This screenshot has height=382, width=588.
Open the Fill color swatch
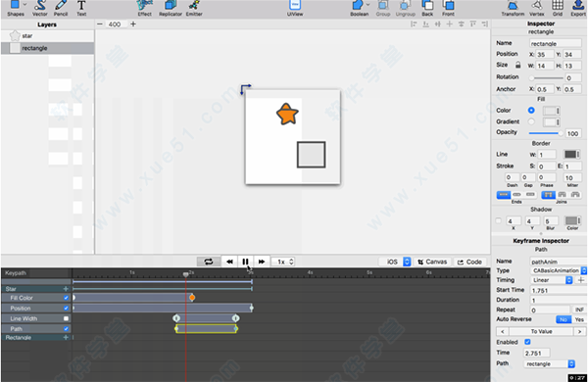click(551, 111)
